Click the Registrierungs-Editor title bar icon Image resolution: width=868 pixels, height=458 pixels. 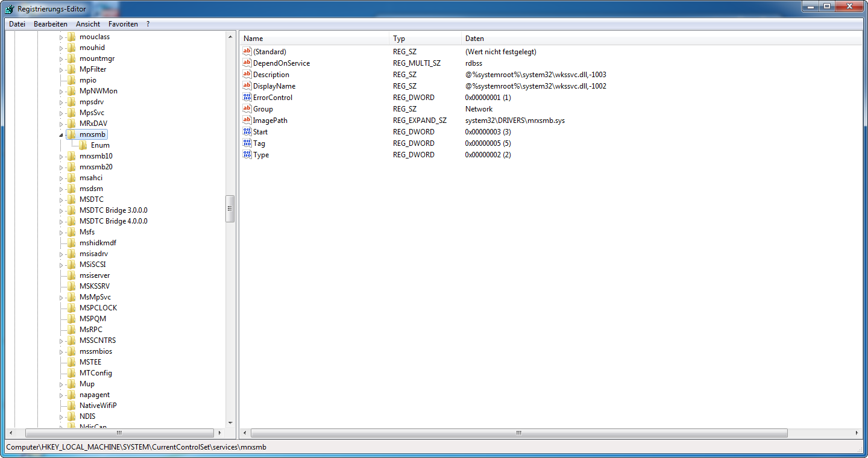point(10,8)
